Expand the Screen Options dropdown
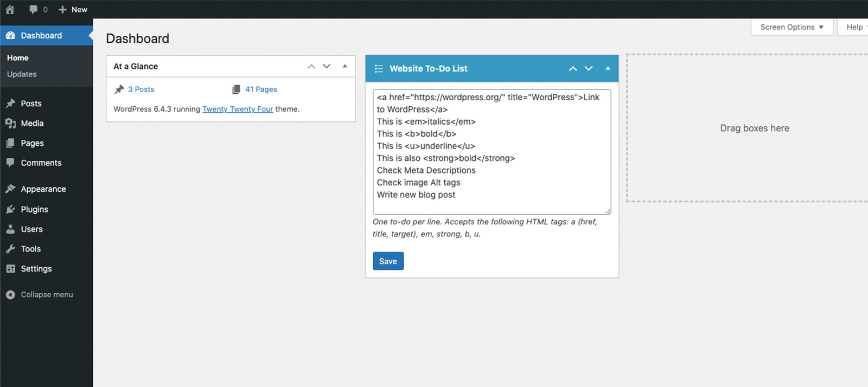Viewport: 868px width, 387px height. point(792,27)
